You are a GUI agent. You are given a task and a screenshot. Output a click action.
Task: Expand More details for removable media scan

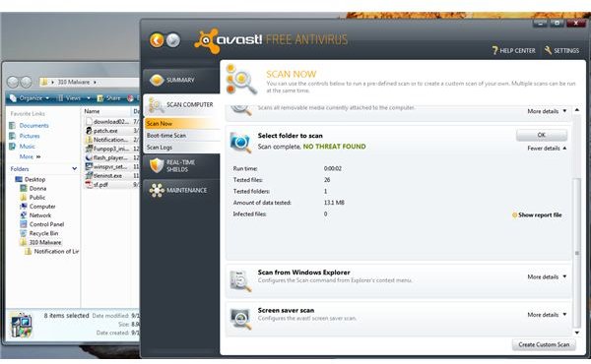[x=547, y=111]
